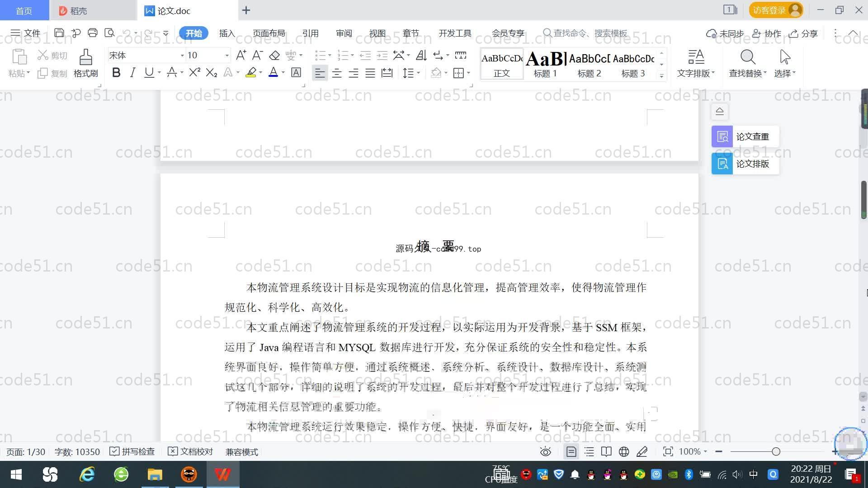The height and width of the screenshot is (488, 868).
Task: Toggle Italic formatting
Action: pyautogui.click(x=132, y=72)
